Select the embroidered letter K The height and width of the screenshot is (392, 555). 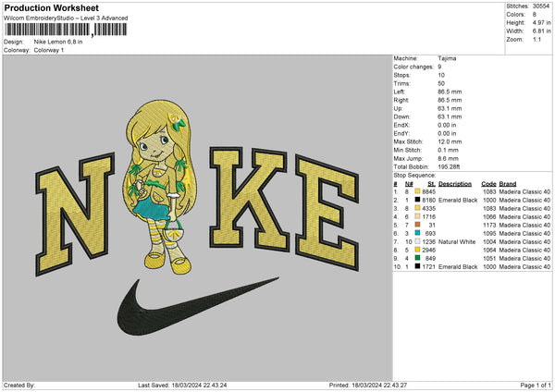tap(243, 198)
